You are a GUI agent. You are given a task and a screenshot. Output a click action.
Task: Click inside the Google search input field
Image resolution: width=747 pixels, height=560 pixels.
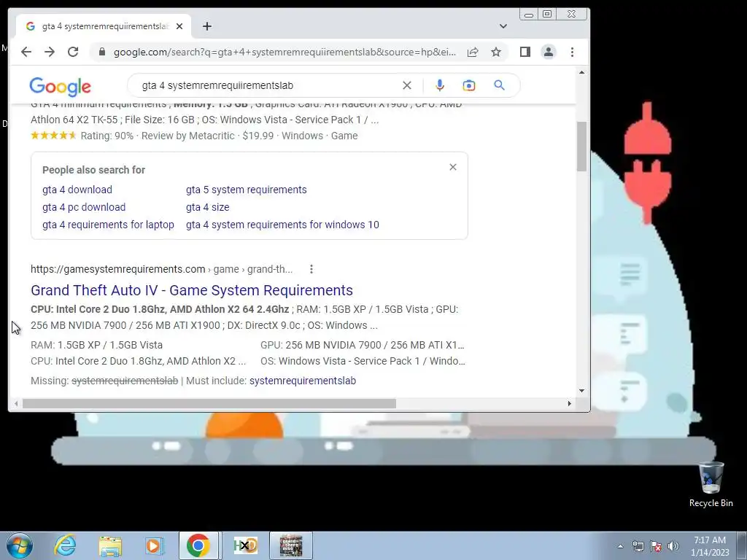point(267,86)
